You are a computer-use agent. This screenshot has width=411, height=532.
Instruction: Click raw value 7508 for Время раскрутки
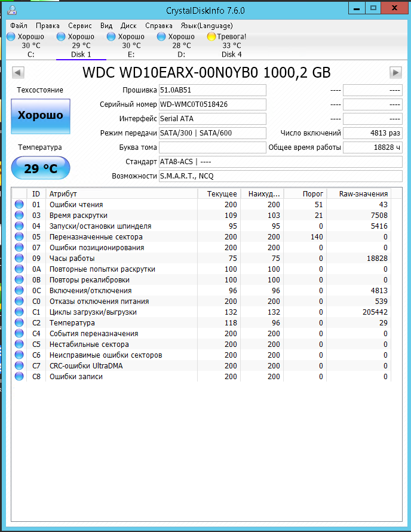coord(379,216)
